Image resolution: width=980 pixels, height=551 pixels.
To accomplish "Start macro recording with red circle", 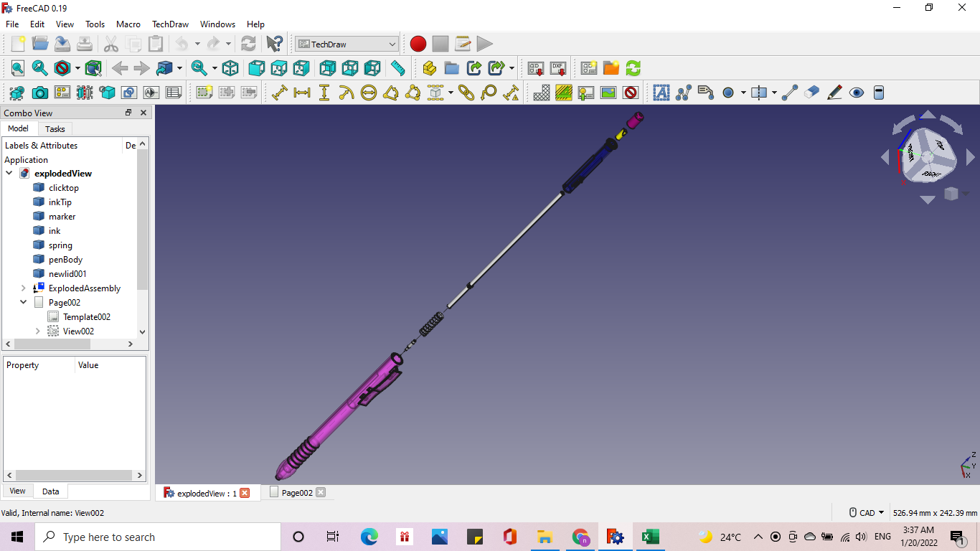I will [418, 44].
